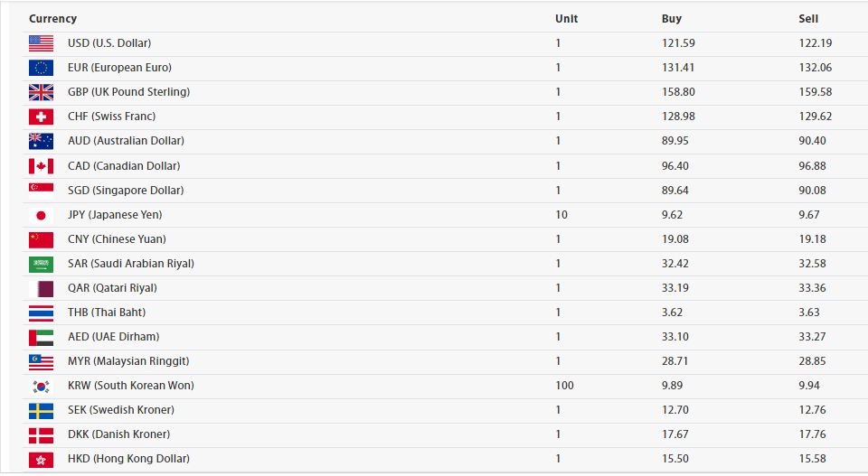
Task: Click the GBP sell rate 159.58
Action: 816,92
